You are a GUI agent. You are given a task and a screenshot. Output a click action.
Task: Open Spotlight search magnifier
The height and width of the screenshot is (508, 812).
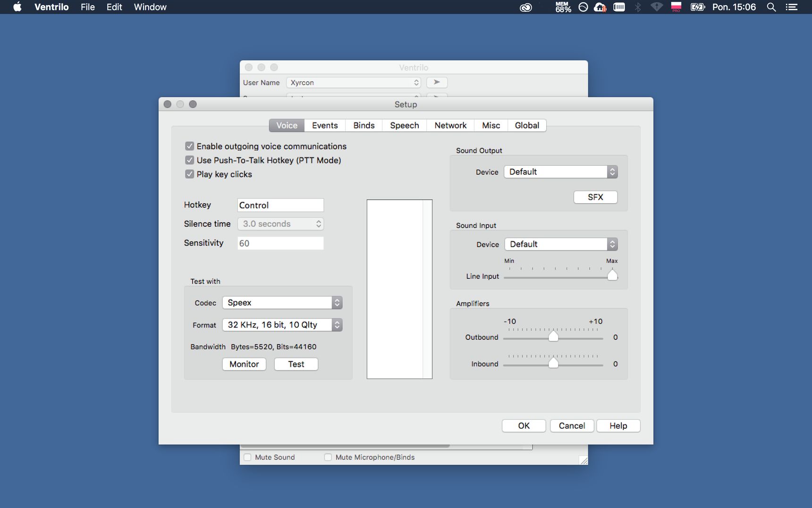click(x=771, y=7)
